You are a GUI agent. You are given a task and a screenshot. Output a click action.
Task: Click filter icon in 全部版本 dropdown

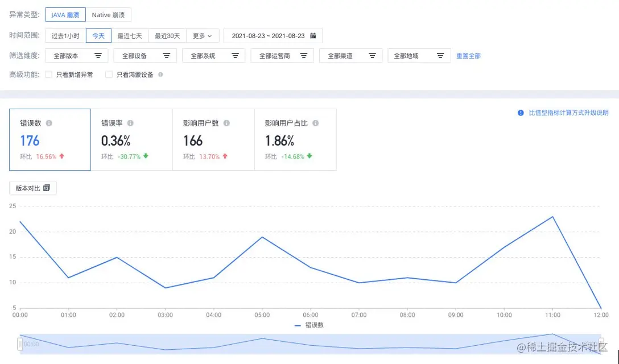click(98, 56)
